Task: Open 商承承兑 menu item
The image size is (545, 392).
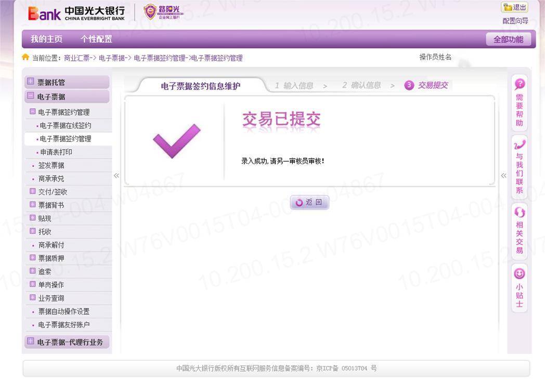Action: coord(51,179)
